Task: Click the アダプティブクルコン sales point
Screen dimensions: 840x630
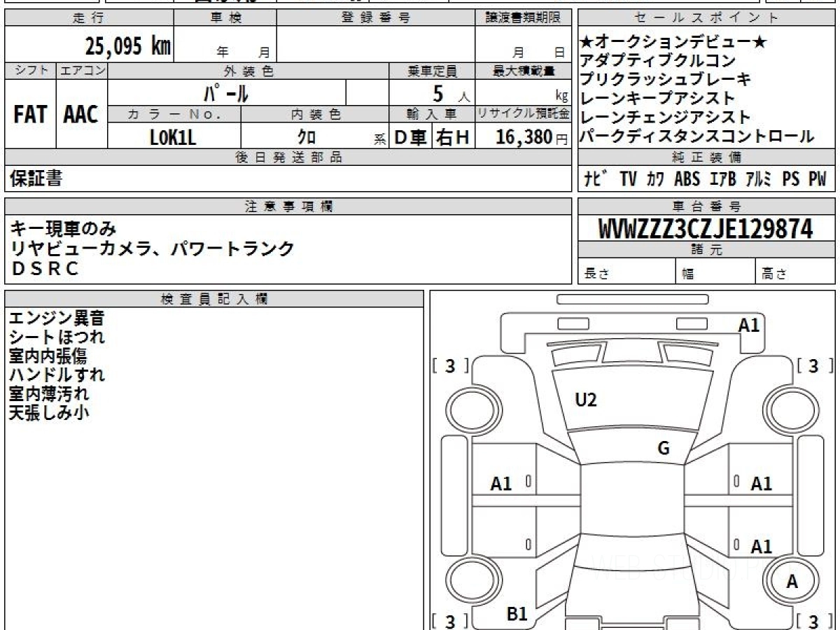Action: pos(659,61)
